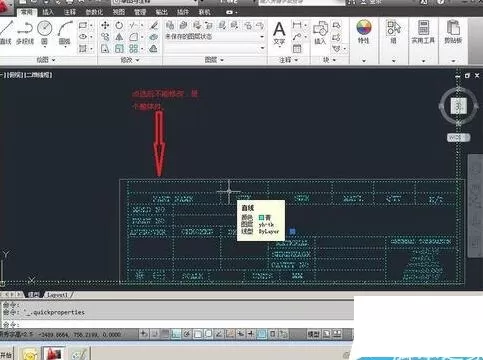The image size is (483, 360).
Task: Click the Copy tool in Modify panel
Action: coord(105,37)
